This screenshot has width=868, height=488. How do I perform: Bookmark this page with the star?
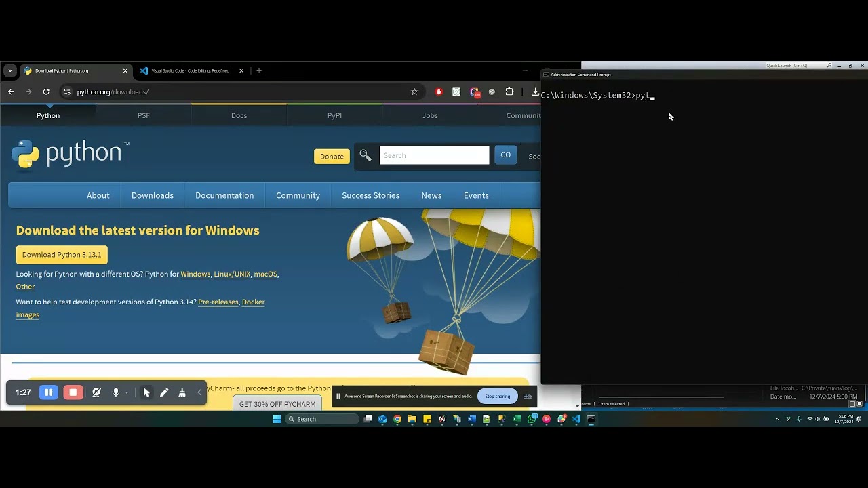click(414, 91)
